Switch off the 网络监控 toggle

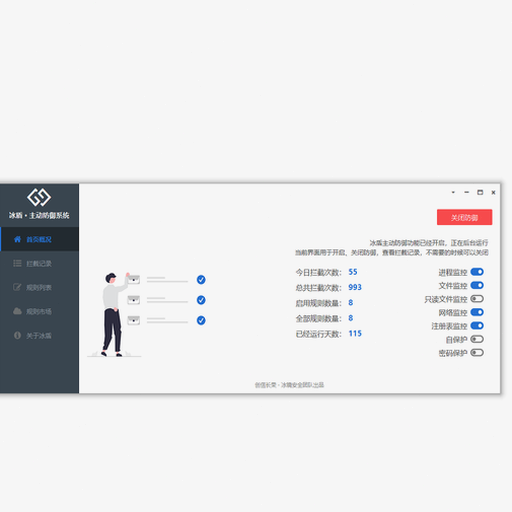point(477,312)
